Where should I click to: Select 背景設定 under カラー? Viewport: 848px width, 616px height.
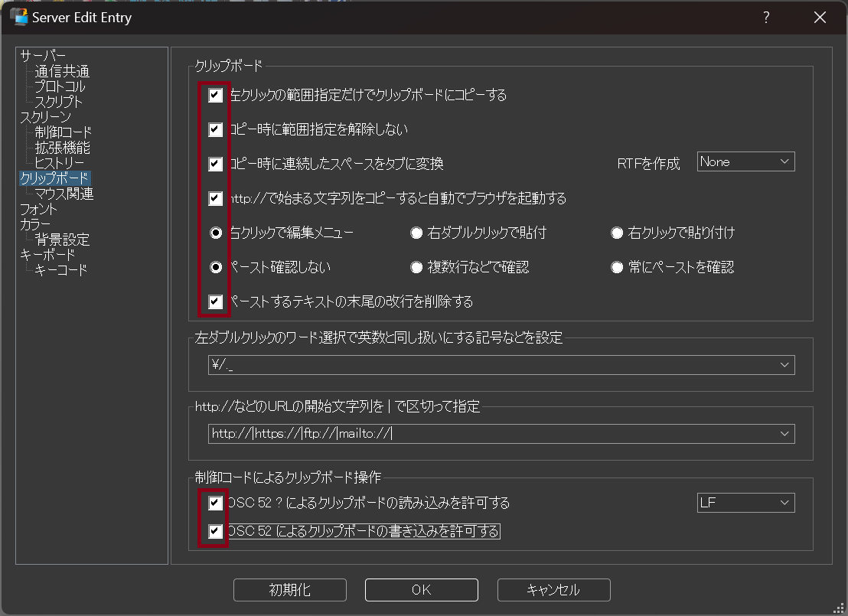coord(62,240)
